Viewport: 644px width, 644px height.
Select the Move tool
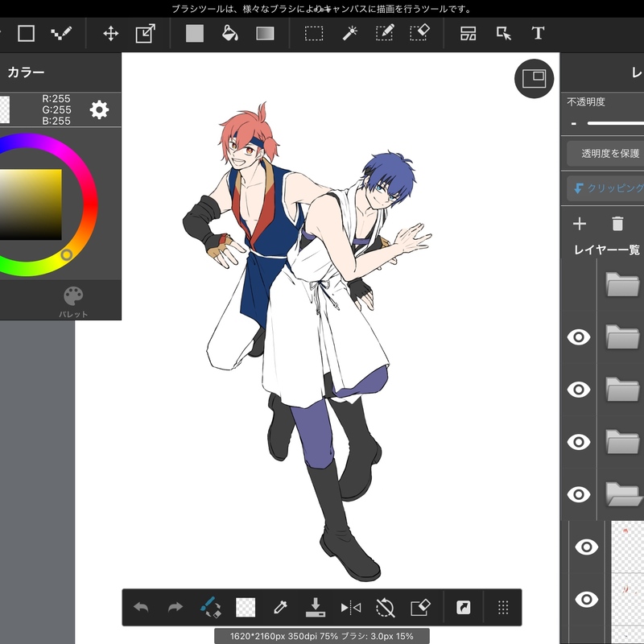coord(111,33)
